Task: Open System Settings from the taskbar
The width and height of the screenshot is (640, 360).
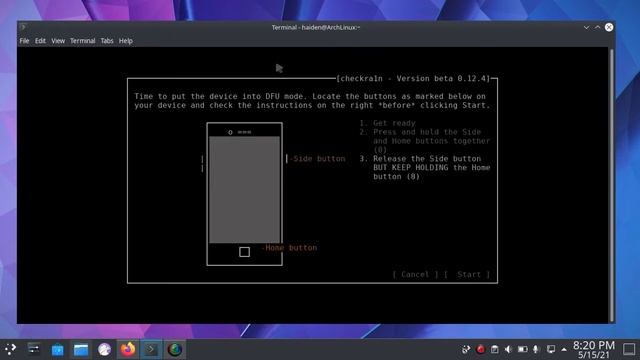Action: click(33, 349)
